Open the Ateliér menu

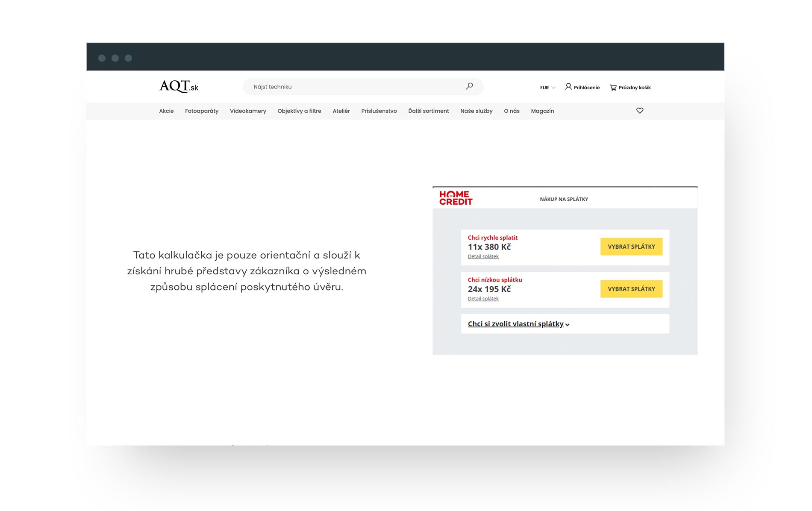pyautogui.click(x=341, y=111)
